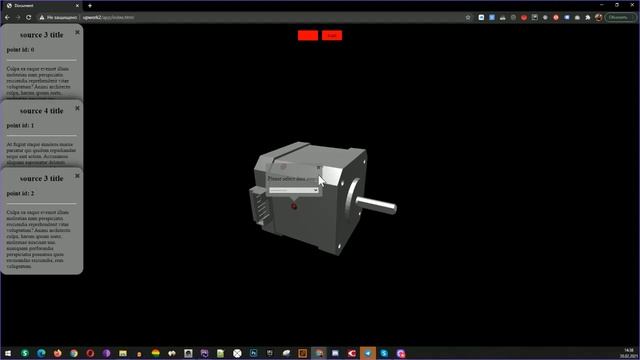Screen dimensions: 640x360
Task: Reload the current page
Action: [29, 18]
